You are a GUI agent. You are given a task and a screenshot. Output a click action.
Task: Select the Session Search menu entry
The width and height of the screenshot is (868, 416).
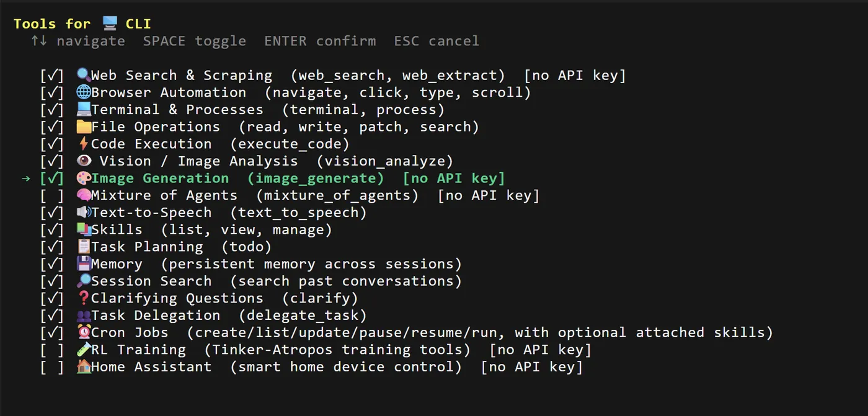click(x=151, y=281)
